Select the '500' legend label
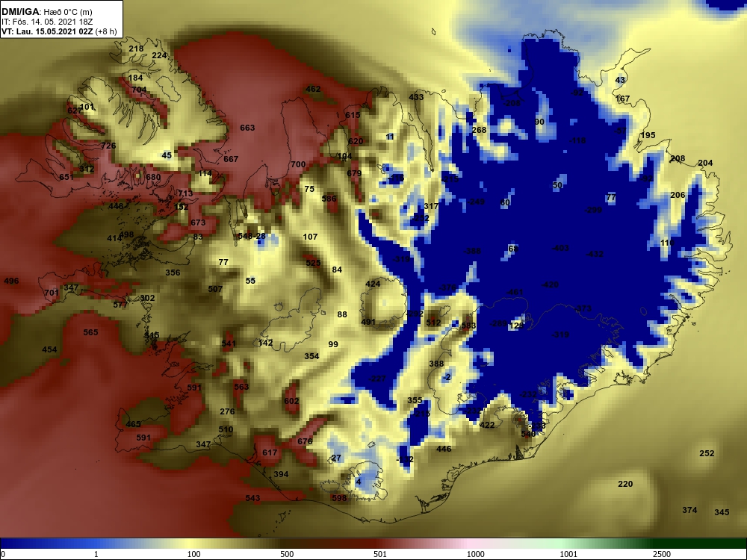Viewport: 747px width, 560px height. (287, 554)
